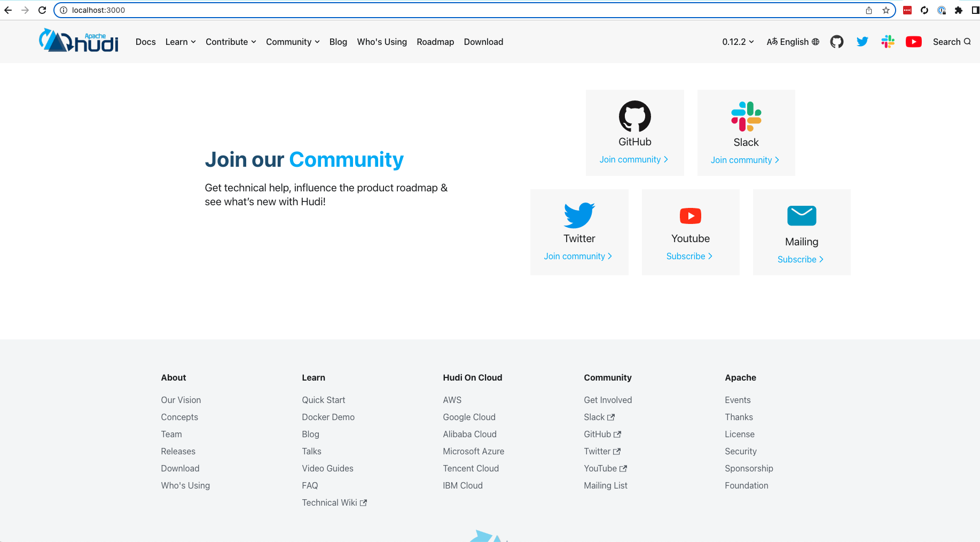Open Get Involved footer link

coord(608,400)
